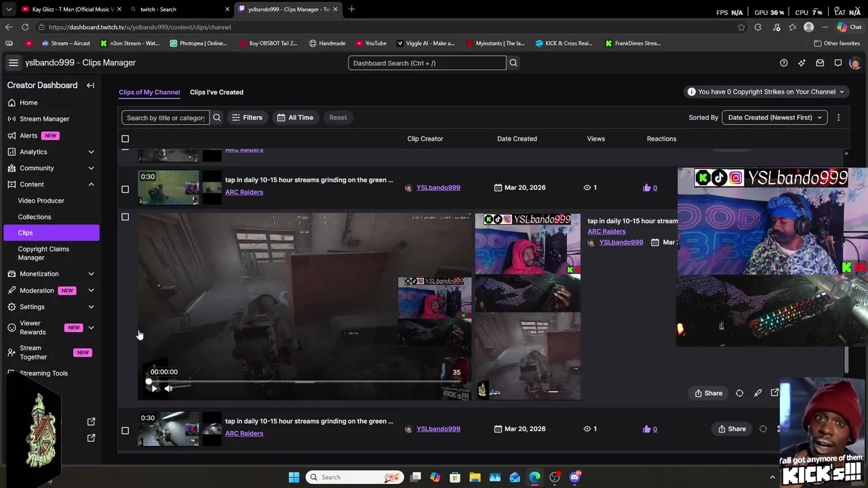Check the first 0:30 clip row checkbox
The image size is (868, 488).
point(125,189)
